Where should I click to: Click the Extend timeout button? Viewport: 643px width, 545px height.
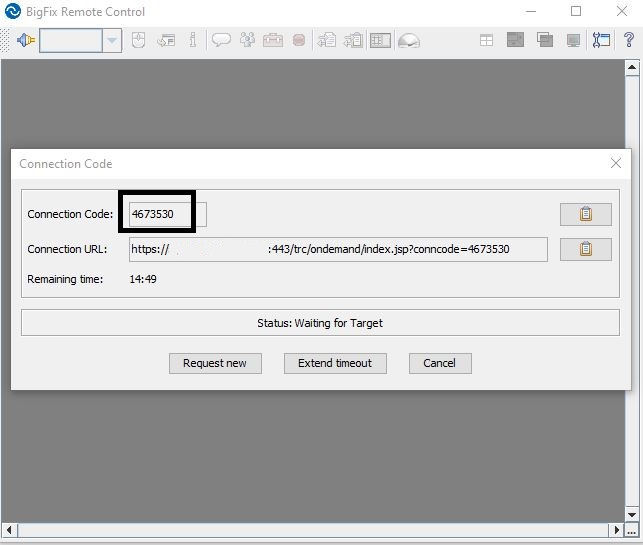click(335, 363)
